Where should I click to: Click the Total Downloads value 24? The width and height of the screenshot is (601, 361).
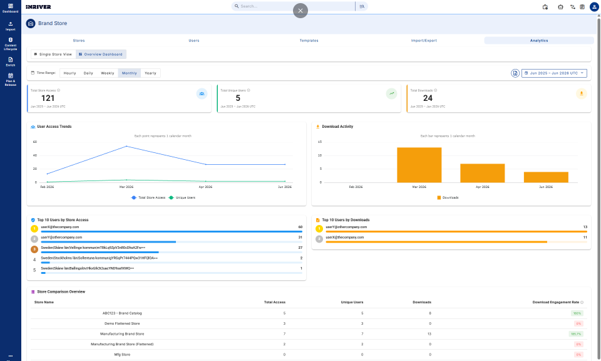[x=428, y=98]
